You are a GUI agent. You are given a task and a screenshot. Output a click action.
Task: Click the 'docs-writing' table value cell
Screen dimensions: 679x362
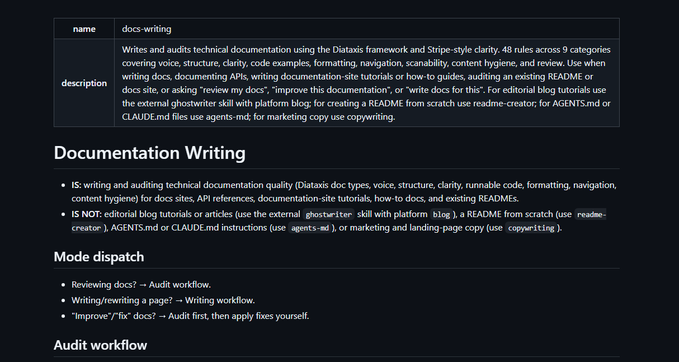[x=367, y=29]
